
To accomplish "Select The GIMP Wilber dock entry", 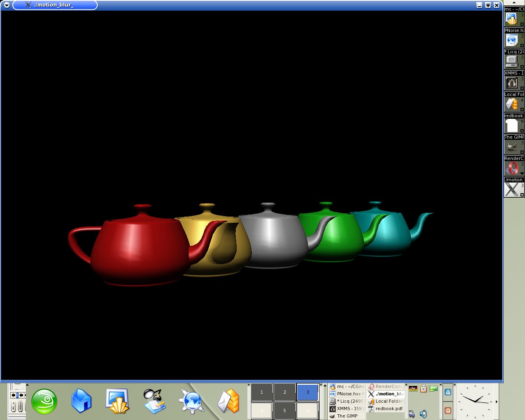I will pyautogui.click(x=514, y=144).
